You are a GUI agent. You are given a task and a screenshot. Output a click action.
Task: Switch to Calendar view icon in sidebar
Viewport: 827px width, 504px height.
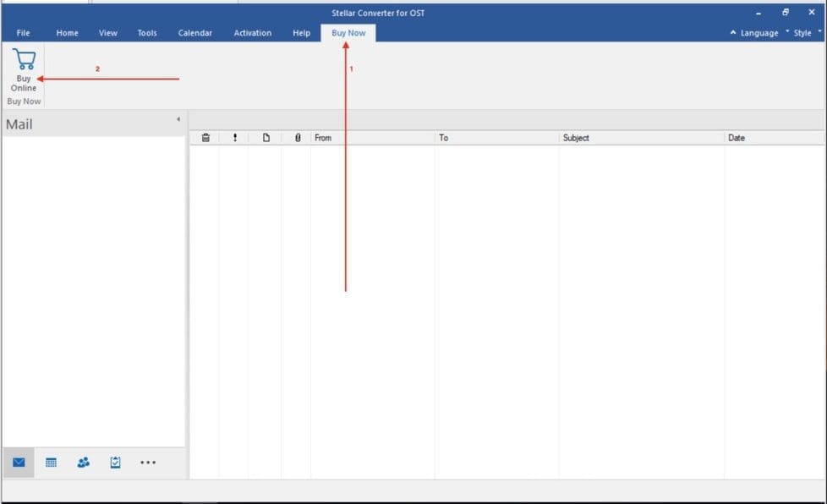51,463
